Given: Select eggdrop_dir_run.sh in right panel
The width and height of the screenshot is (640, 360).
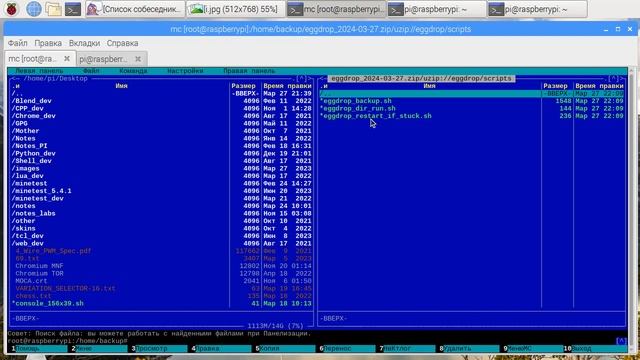Looking at the screenshot, I should 430,109.
